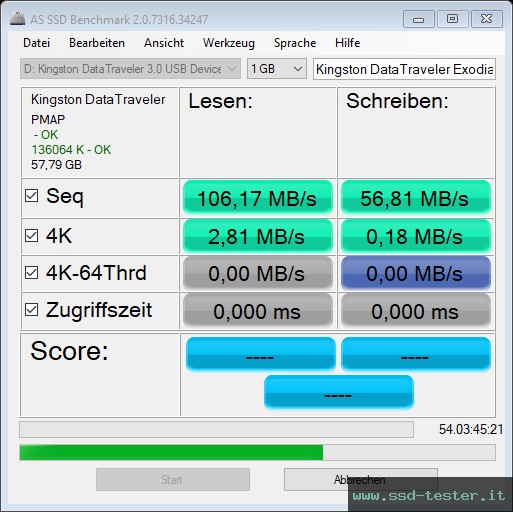Open the Hilfe menu
The image size is (513, 512).
tap(348, 43)
